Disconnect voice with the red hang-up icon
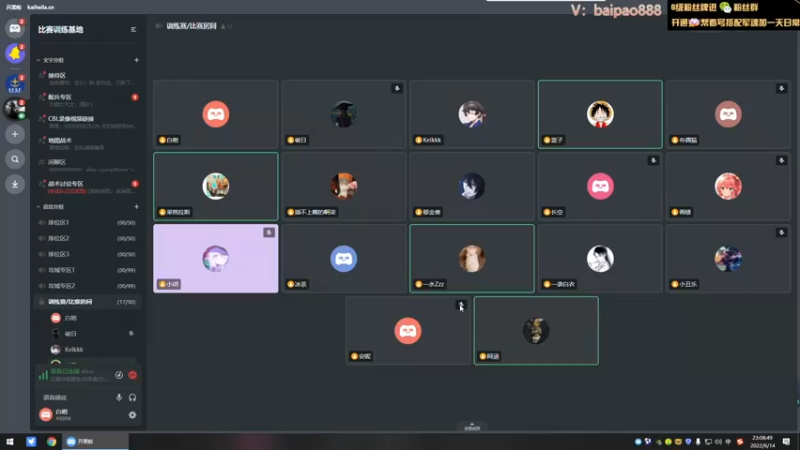Screen dimensions: 800x450 click(133, 375)
